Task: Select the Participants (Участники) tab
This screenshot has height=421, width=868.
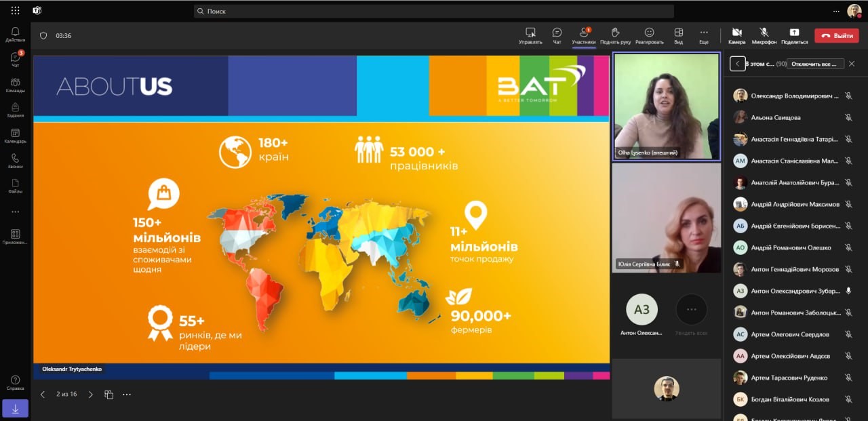Action: 583,35
